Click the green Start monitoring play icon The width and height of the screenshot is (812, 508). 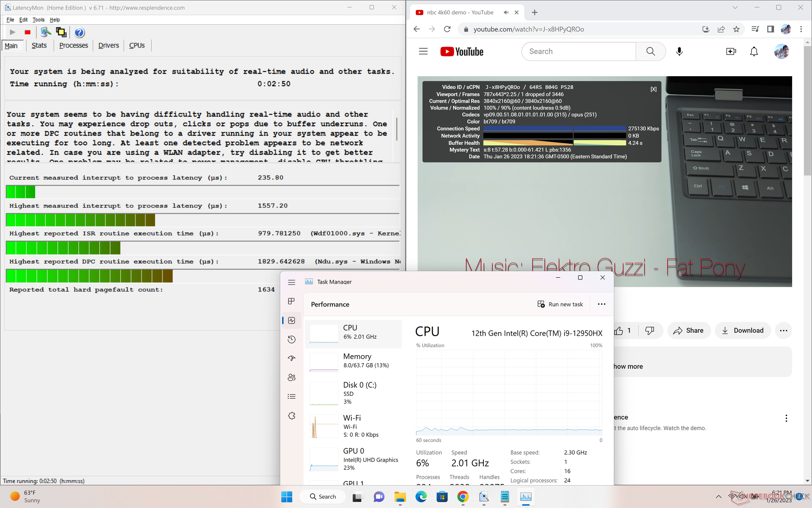tap(13, 33)
